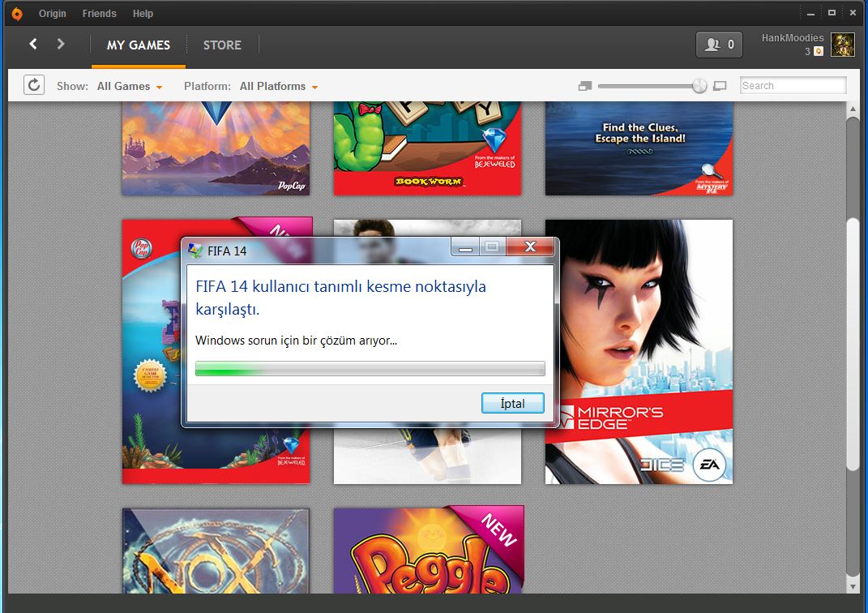Viewport: 868px width, 613px height.
Task: Expand the Show All Games dropdown
Action: click(129, 87)
